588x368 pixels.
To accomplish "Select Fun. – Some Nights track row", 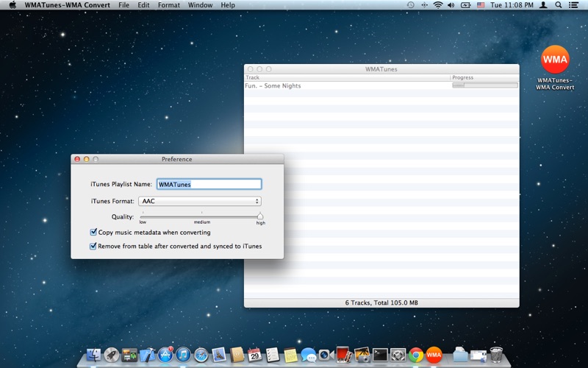I will pos(381,85).
